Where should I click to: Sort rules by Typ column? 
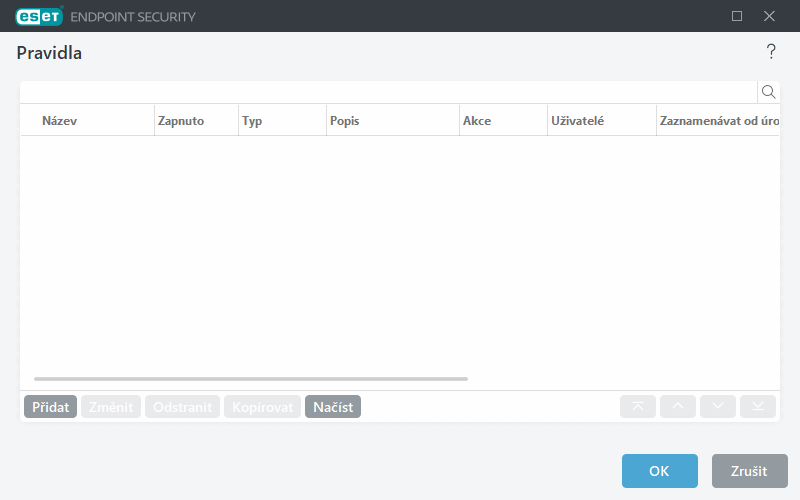tap(252, 120)
